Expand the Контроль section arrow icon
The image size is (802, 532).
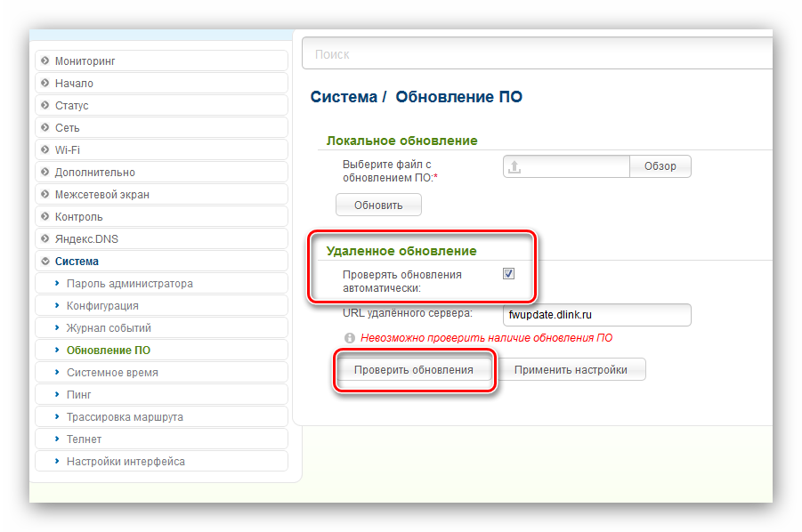click(x=45, y=216)
